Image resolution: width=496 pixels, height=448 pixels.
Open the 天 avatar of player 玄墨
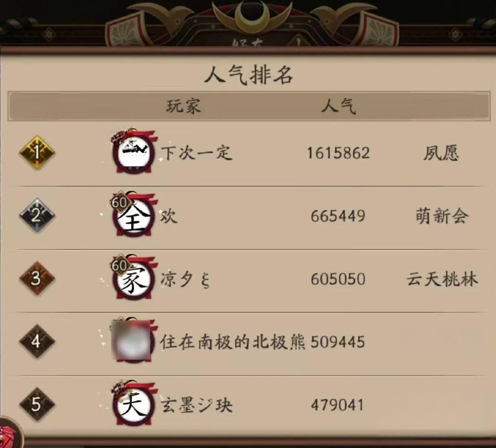(x=134, y=404)
